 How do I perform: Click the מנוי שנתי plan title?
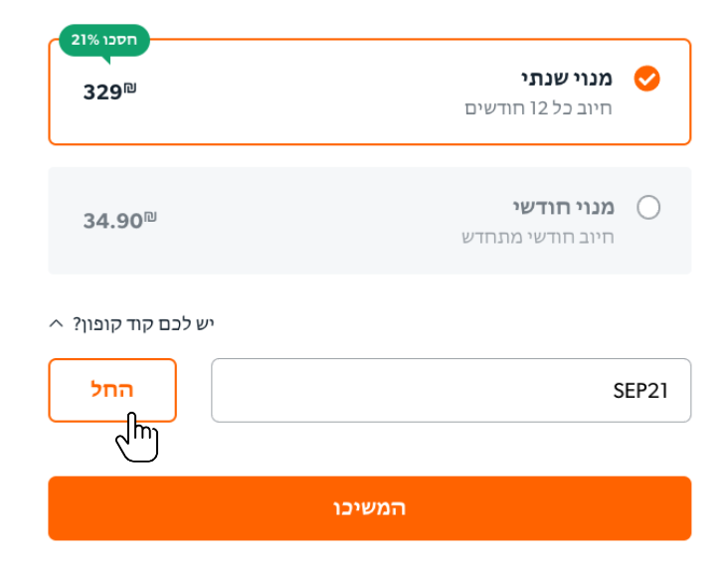(567, 79)
